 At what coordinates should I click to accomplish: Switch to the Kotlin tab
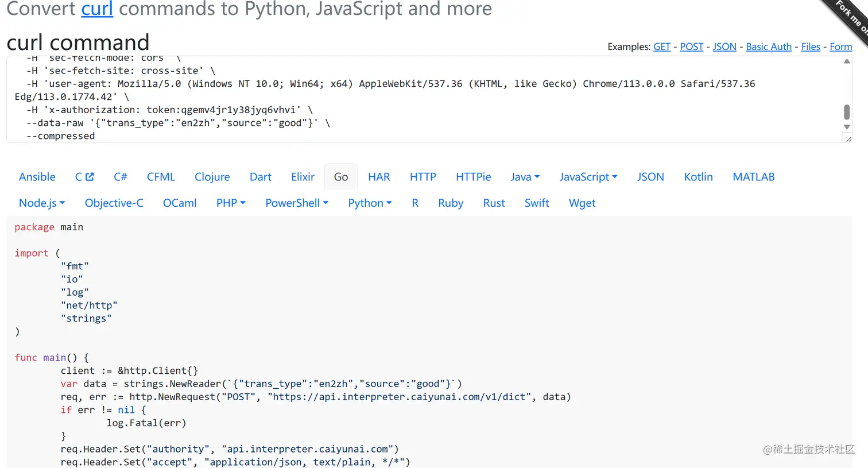pyautogui.click(x=698, y=177)
